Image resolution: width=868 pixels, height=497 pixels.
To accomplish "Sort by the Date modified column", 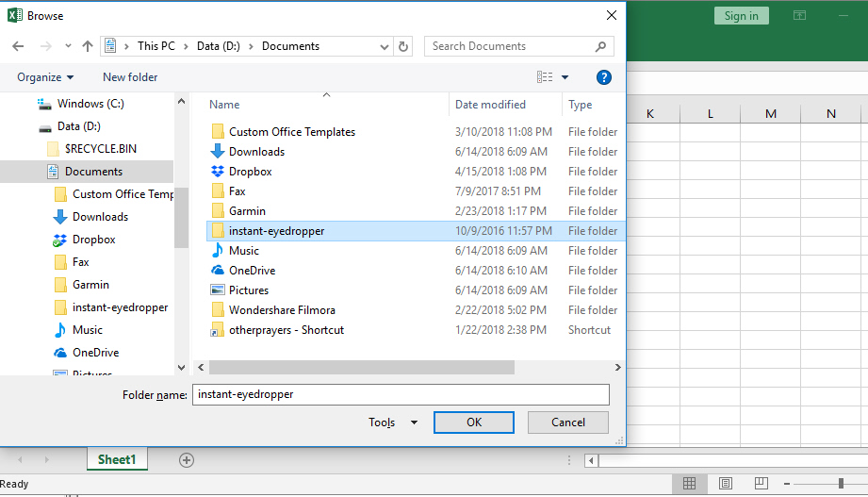I will tap(490, 105).
